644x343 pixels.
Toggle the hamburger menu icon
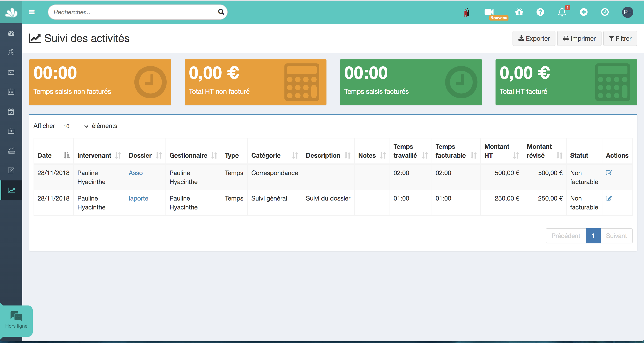click(32, 12)
